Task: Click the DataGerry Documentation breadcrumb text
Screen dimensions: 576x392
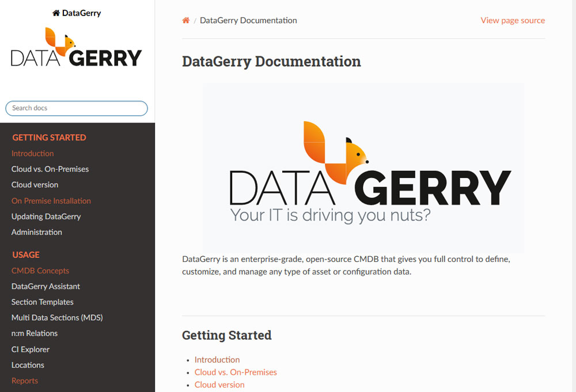Action: [x=248, y=21]
